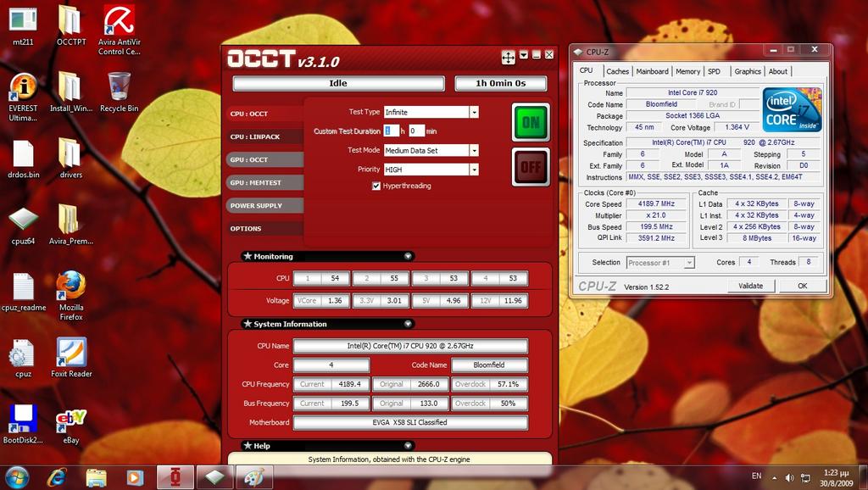Viewport: 868px width, 490px height.
Task: Open the OPTIONS tab in OCCT
Action: [264, 229]
